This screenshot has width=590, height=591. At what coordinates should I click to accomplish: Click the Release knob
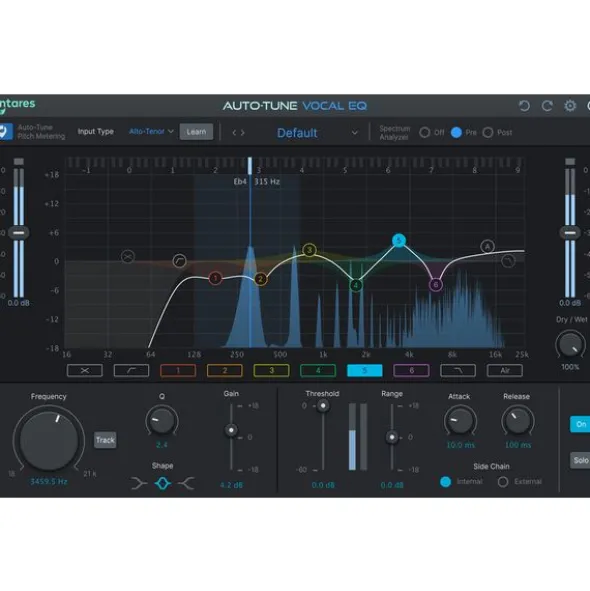coord(518,421)
